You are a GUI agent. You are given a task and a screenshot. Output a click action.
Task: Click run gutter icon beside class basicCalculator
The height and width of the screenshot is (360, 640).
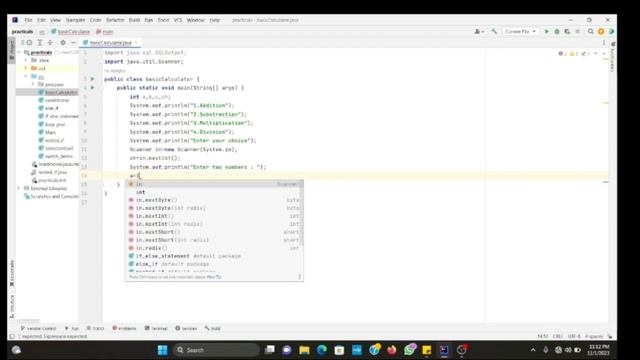(93, 79)
